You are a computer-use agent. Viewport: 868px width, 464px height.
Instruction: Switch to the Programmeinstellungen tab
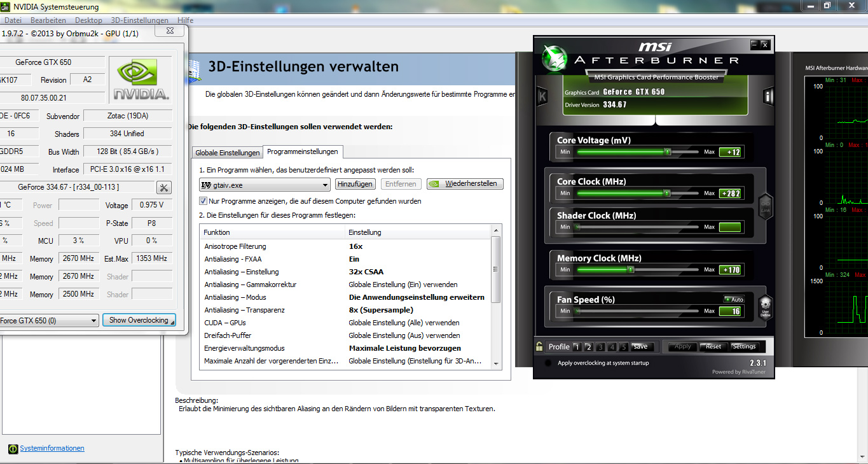tap(303, 151)
